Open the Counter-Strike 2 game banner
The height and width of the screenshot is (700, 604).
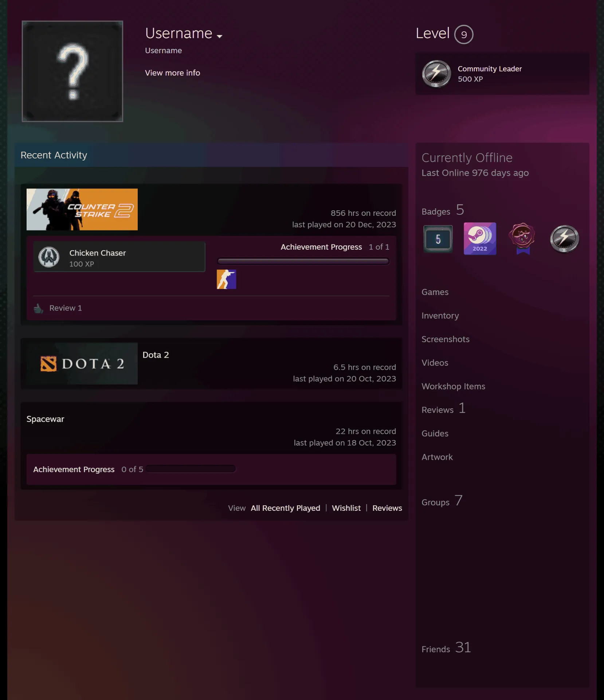(x=82, y=209)
